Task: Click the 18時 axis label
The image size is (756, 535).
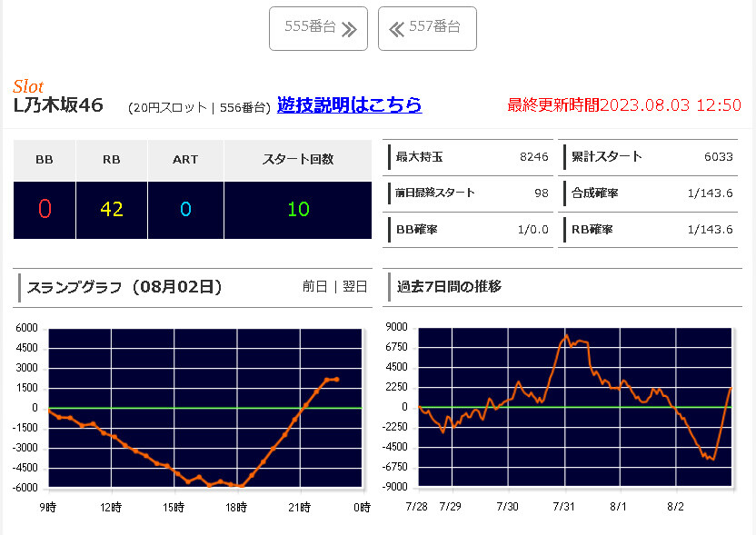Action: pyautogui.click(x=236, y=508)
